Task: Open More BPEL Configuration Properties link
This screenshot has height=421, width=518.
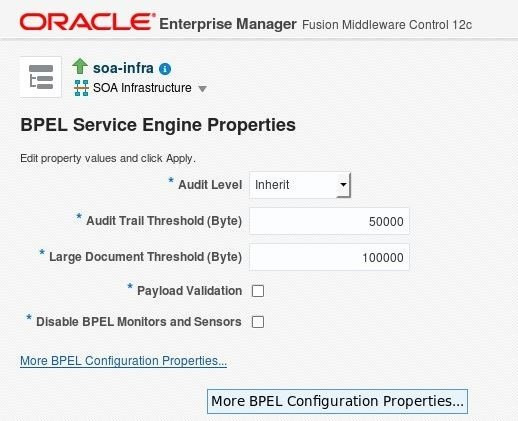Action: click(x=123, y=361)
